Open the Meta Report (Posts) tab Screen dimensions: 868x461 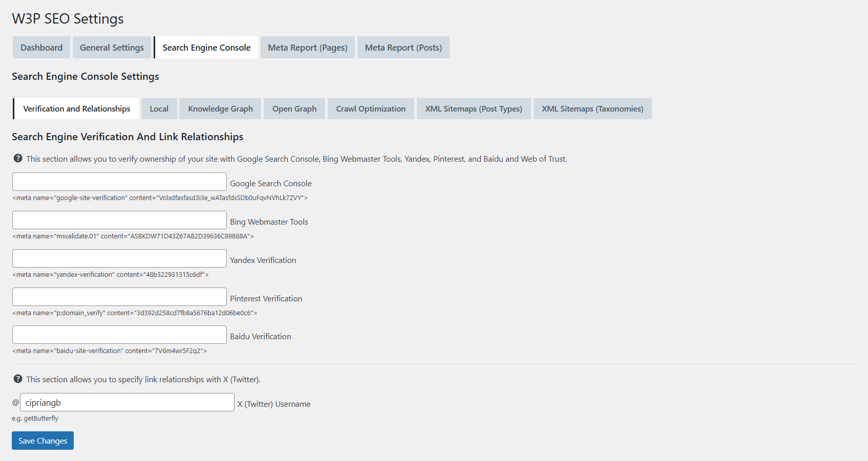(403, 47)
